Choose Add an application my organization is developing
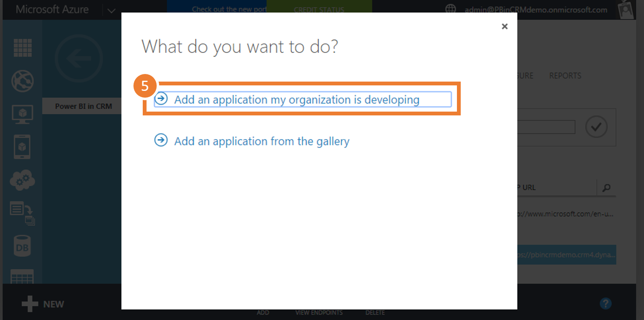This screenshot has height=320, width=644. coord(303,100)
